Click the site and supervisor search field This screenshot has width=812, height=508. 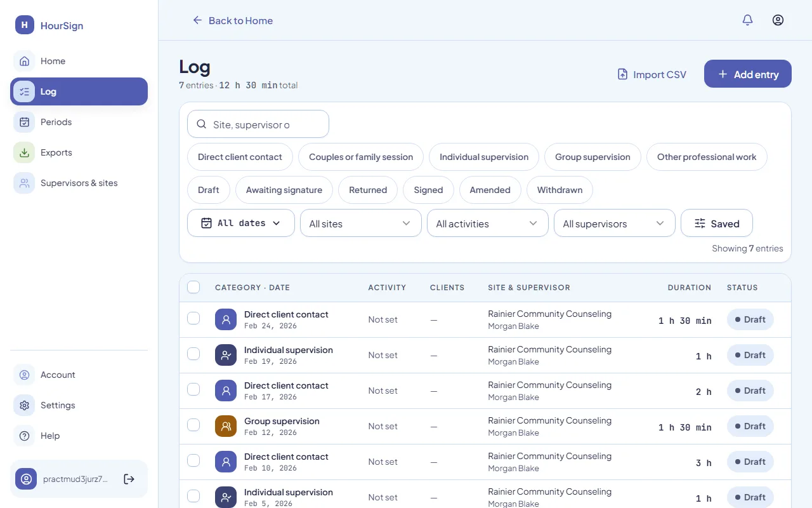(x=258, y=124)
